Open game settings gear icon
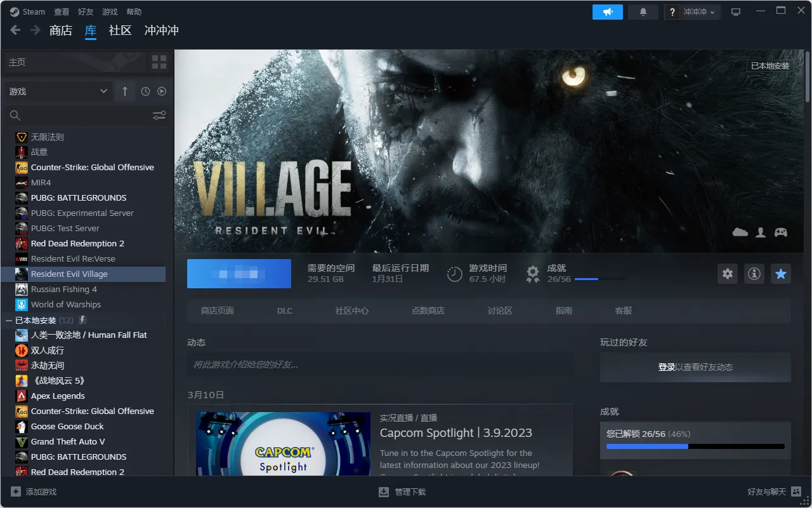The image size is (812, 508). coord(728,274)
